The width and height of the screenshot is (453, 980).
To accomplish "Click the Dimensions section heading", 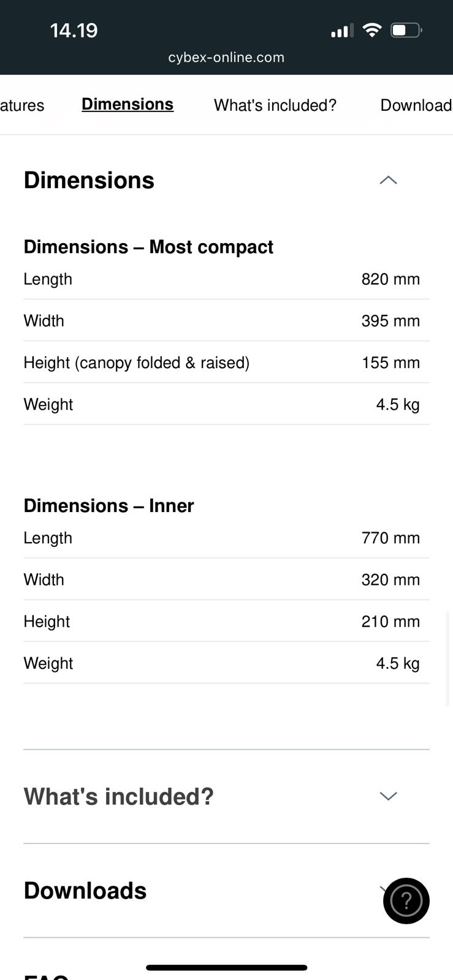I will (89, 180).
